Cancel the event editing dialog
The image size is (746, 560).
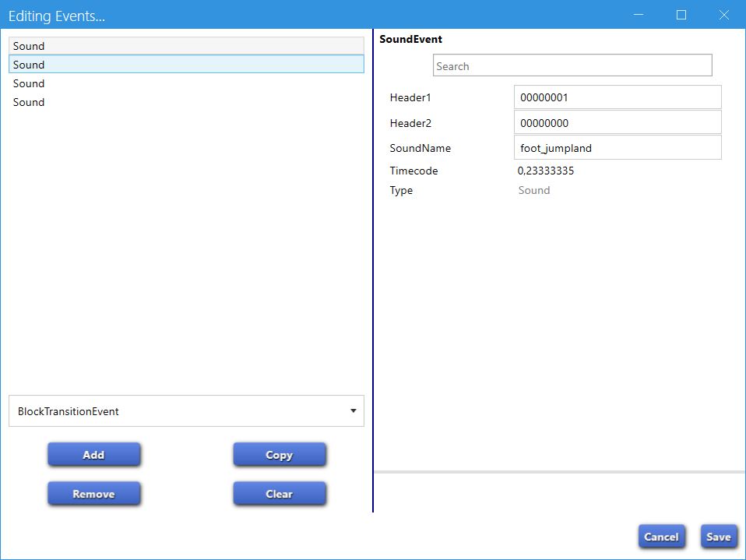click(661, 537)
